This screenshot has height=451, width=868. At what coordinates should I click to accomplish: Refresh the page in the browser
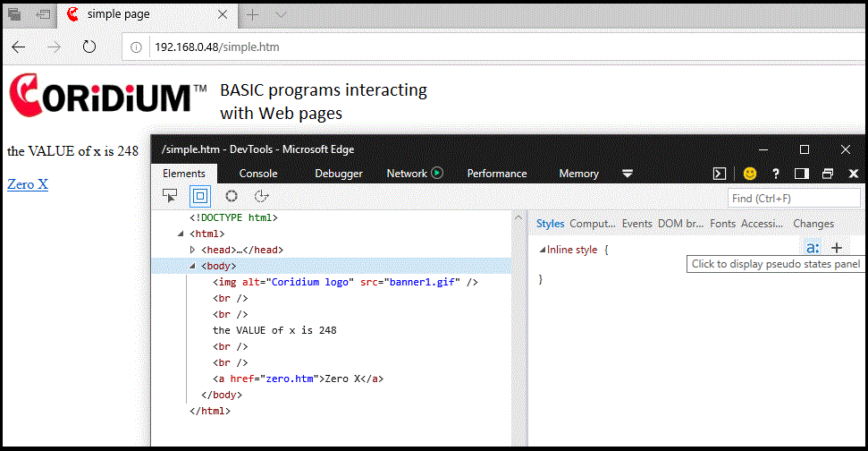tap(89, 47)
